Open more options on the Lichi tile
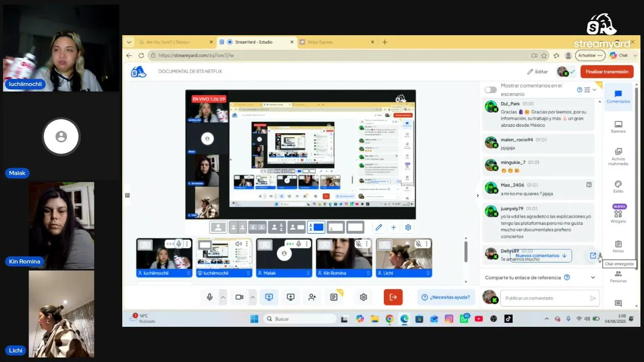Image resolution: width=644 pixels, height=362 pixels. [x=427, y=244]
